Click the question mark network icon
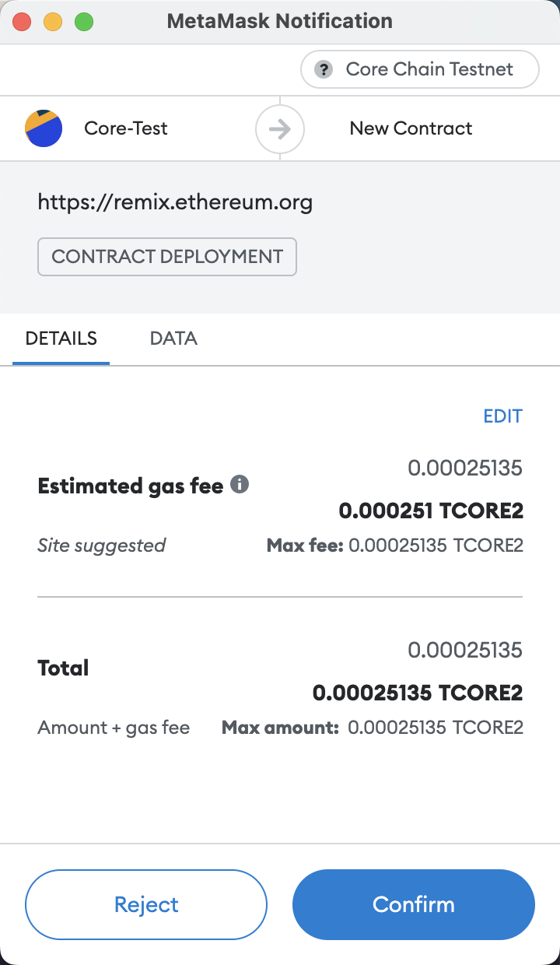Screen dimensions: 560x965 (324, 69)
